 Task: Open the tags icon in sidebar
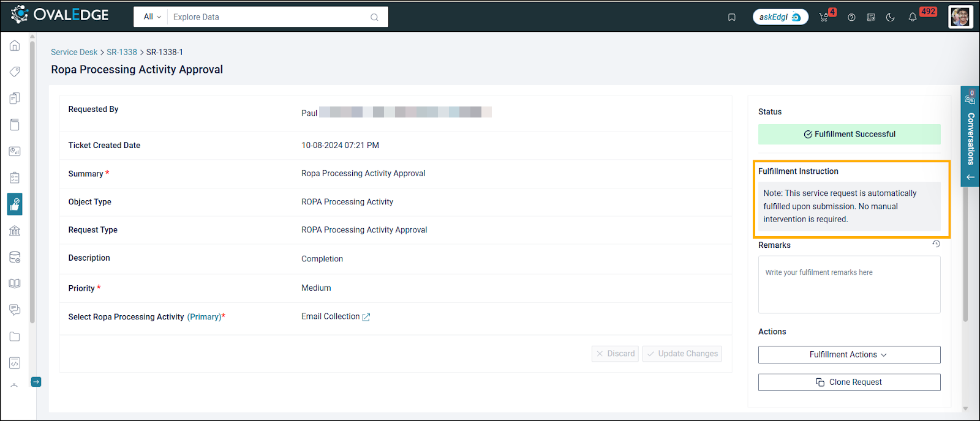(15, 72)
